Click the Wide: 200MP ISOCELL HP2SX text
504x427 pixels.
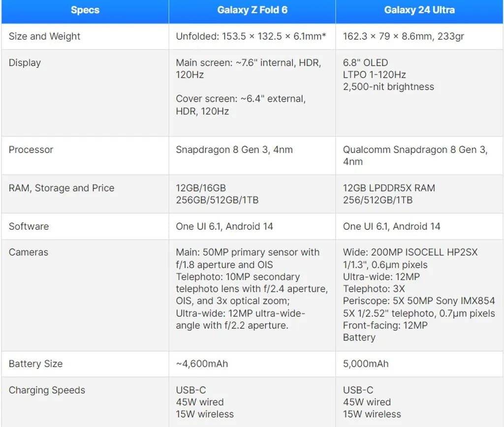[x=410, y=252]
